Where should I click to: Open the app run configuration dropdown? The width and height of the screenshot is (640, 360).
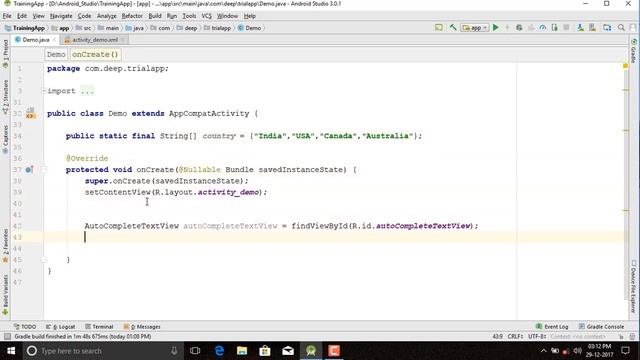click(x=474, y=28)
